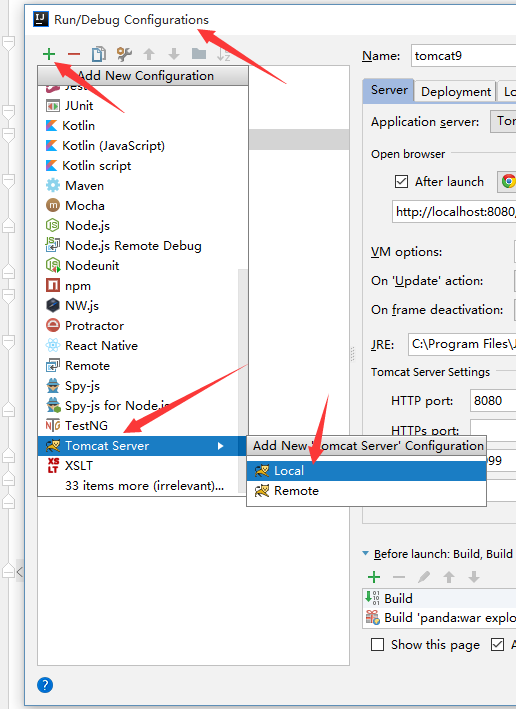Screen dimensions: 516x709
Task: Edit Before launch task with pencil icon
Action: click(x=424, y=577)
